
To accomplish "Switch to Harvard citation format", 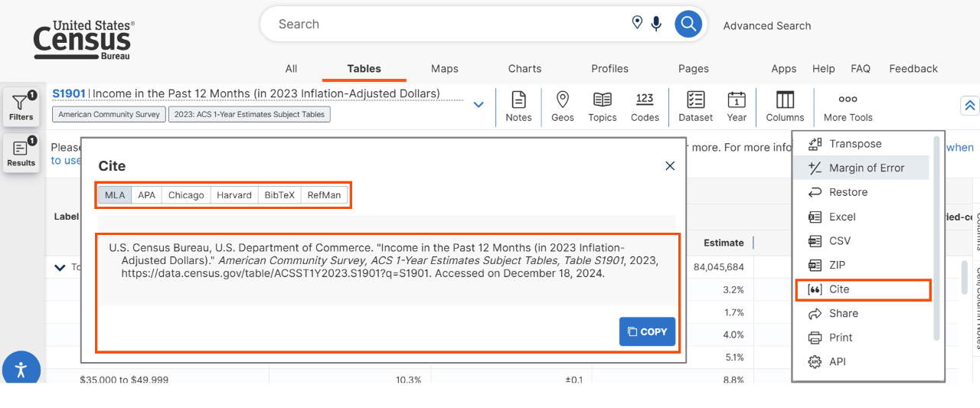I will coord(234,195).
